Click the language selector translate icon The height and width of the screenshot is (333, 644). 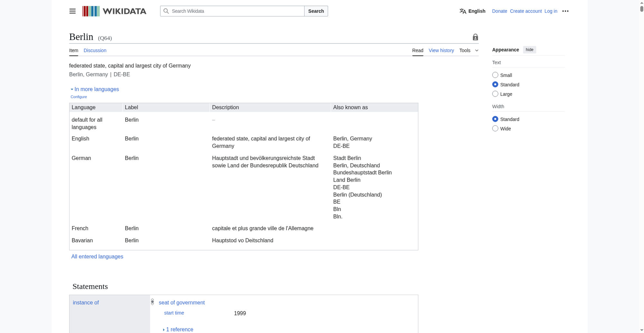[463, 11]
